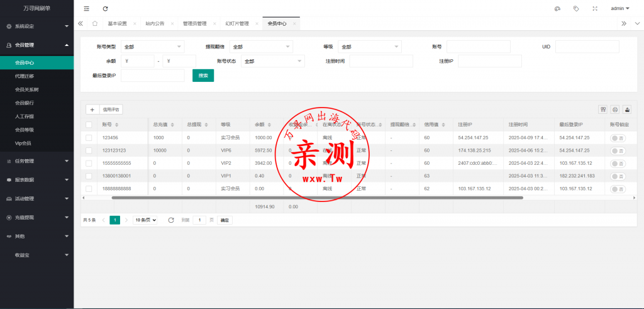
Task: Click the plus add button above the table
Action: click(92, 110)
